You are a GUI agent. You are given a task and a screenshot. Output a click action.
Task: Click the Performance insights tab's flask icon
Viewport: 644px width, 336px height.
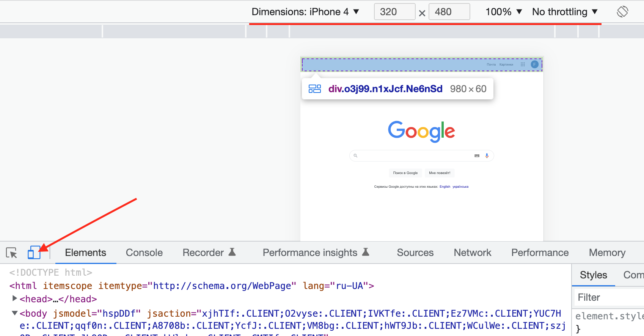pos(366,252)
